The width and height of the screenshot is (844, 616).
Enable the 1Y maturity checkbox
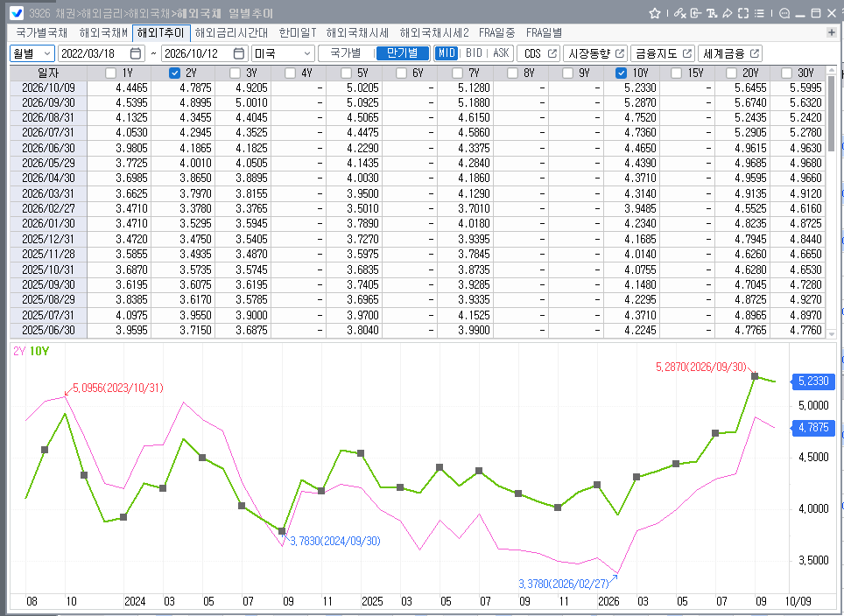click(111, 73)
